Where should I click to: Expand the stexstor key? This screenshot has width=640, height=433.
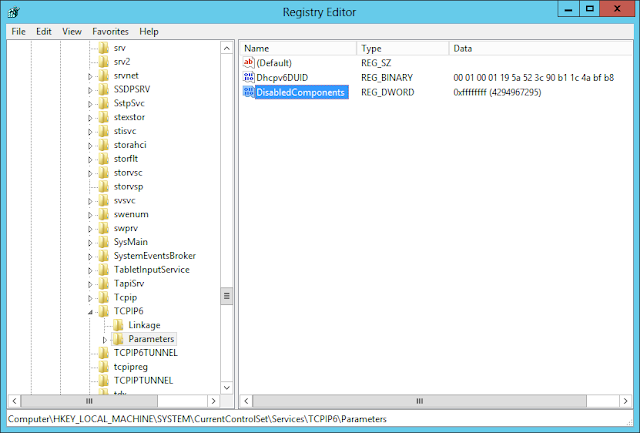(x=90, y=118)
